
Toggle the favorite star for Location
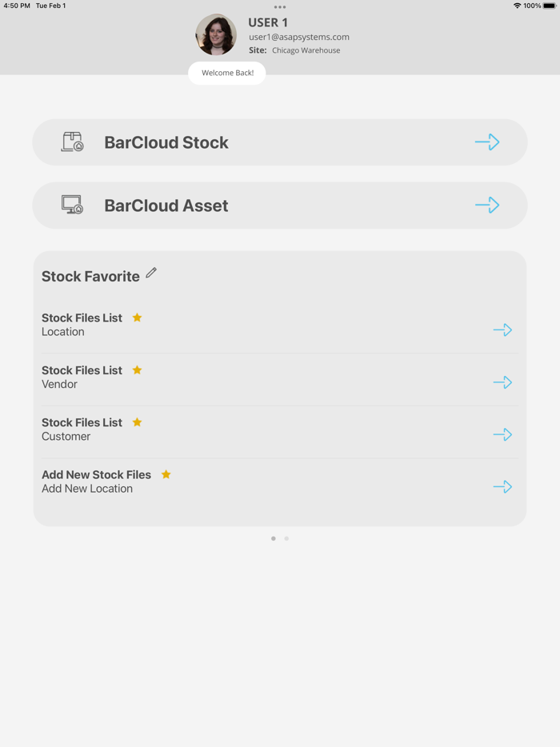[x=137, y=318]
